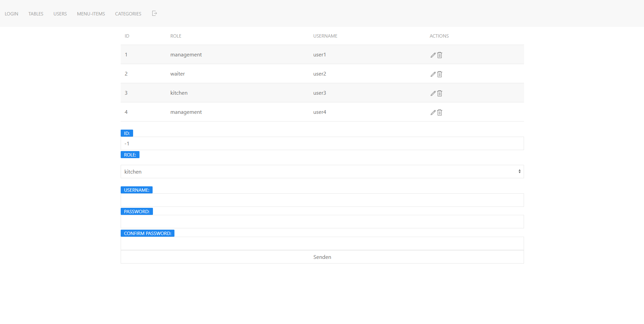Click inside the PASSWORD field
The height and width of the screenshot is (324, 644).
click(322, 222)
